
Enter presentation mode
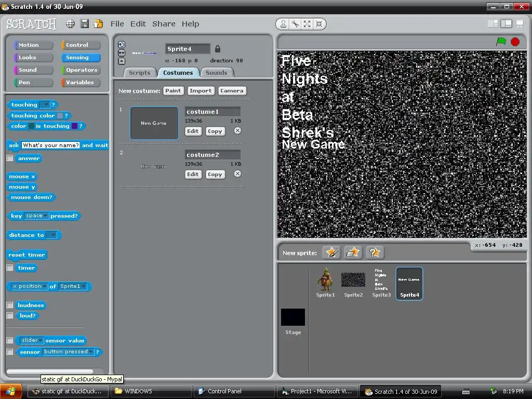click(x=520, y=24)
